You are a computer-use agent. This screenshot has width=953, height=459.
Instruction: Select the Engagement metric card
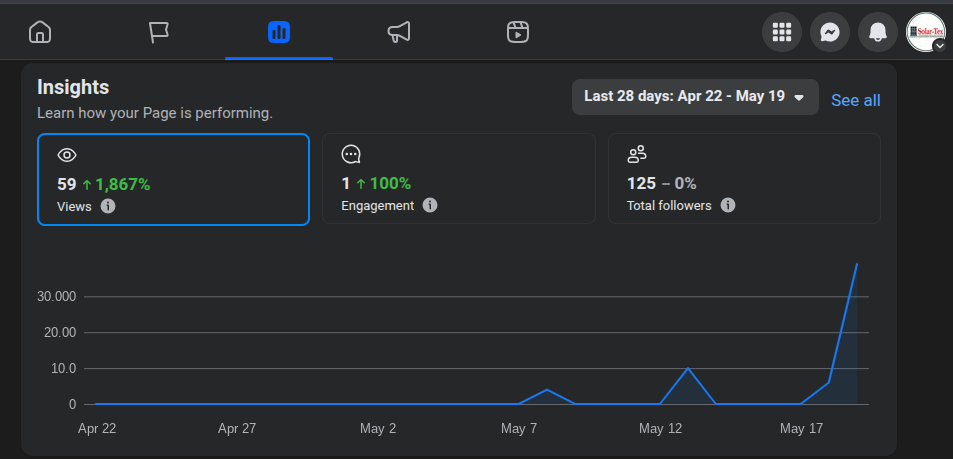pyautogui.click(x=459, y=179)
